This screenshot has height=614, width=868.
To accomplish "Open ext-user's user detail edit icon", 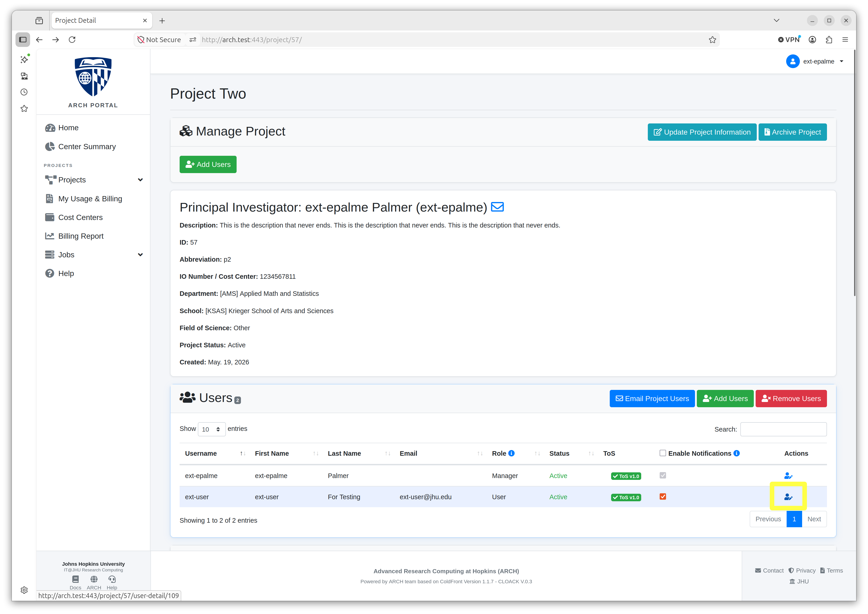I will click(x=788, y=497).
